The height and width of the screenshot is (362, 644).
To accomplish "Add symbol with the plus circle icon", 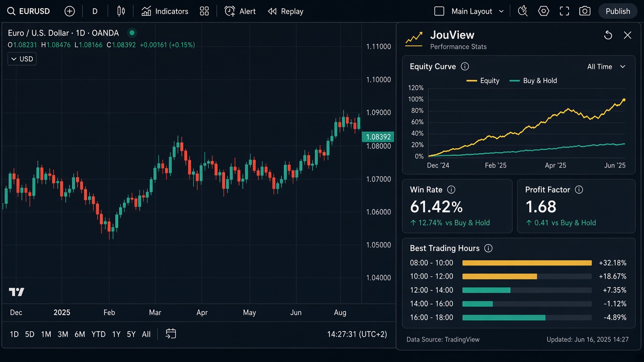I will tap(70, 11).
